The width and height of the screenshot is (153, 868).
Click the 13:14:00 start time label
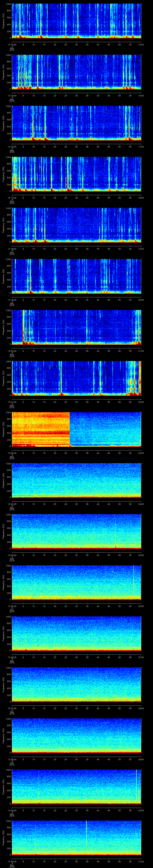coord(12,44)
